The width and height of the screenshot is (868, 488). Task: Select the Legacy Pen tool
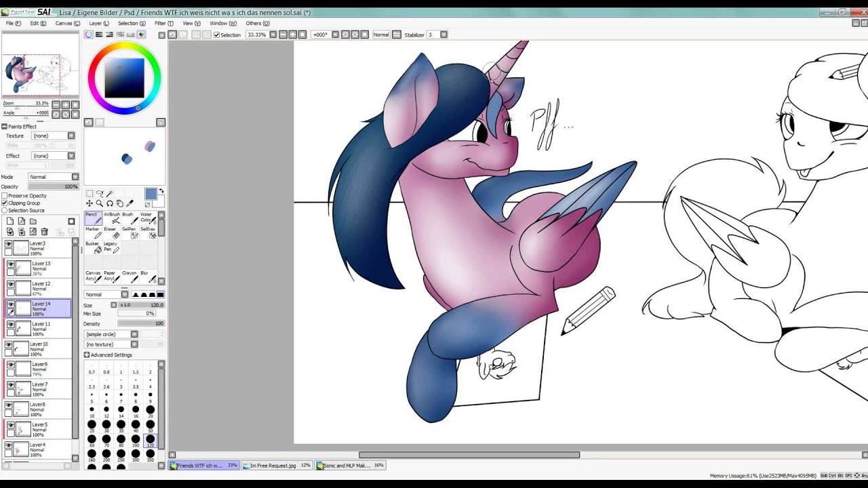click(x=112, y=248)
